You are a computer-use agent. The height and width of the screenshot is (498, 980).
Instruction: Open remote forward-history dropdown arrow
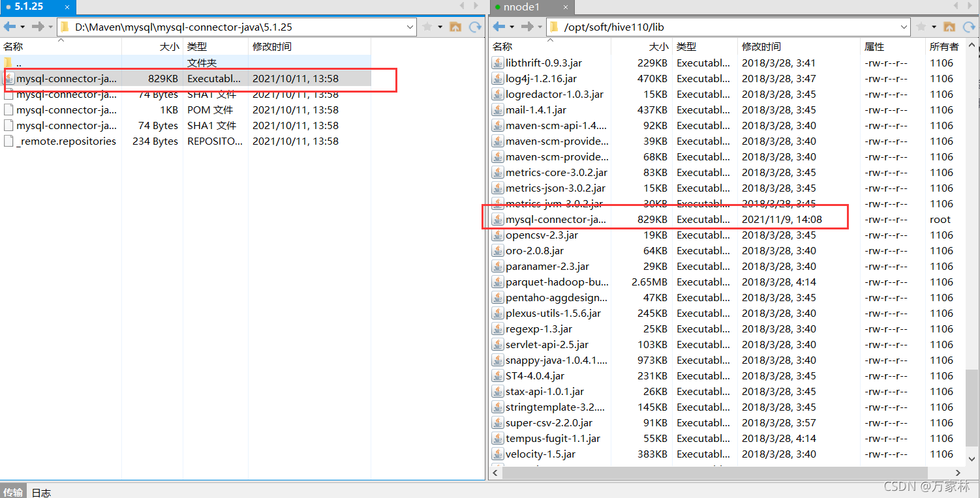[541, 27]
